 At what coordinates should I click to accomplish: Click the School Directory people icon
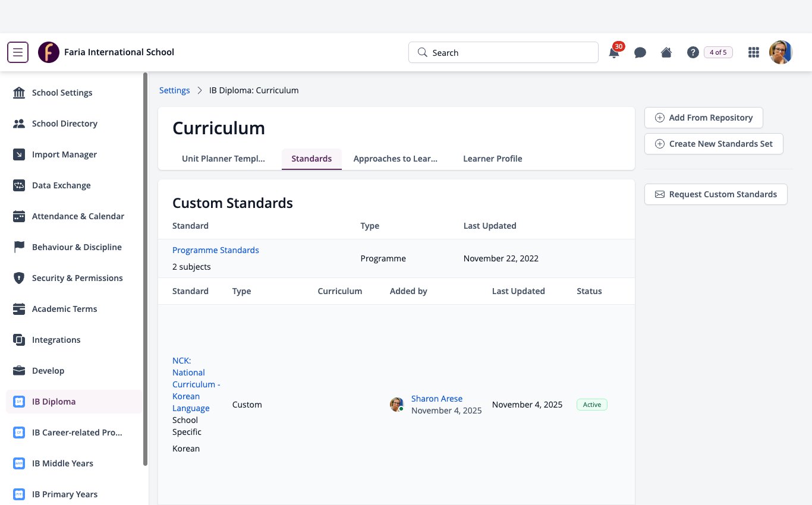pos(19,124)
